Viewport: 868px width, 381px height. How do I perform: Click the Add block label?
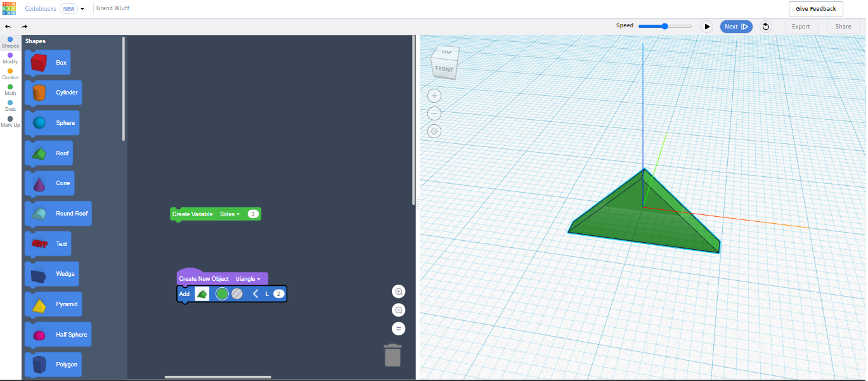pyautogui.click(x=185, y=294)
